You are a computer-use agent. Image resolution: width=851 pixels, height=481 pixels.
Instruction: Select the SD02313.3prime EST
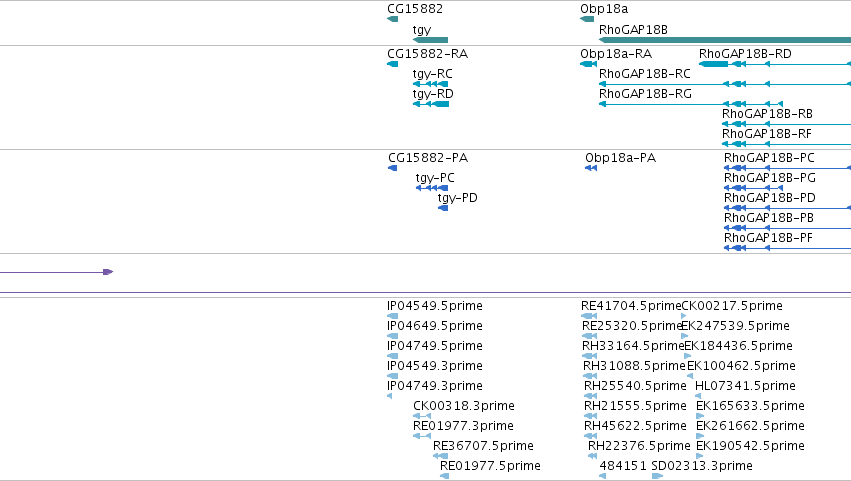coord(657,476)
